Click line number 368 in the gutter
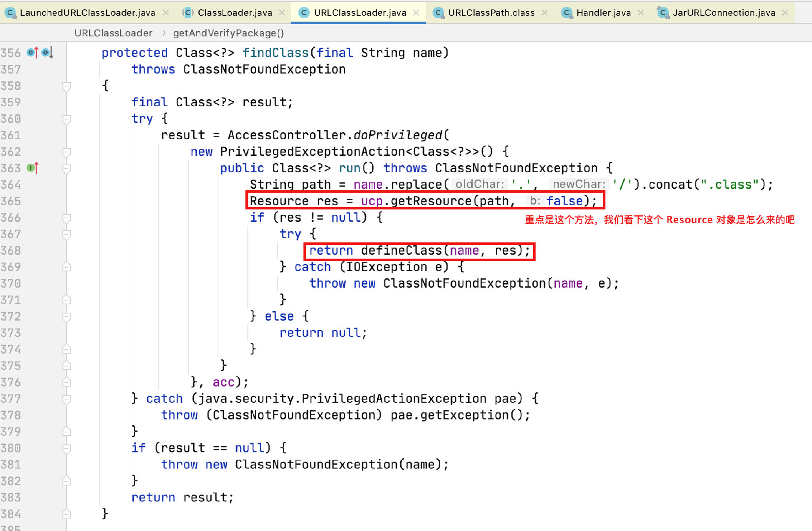 click(x=11, y=251)
